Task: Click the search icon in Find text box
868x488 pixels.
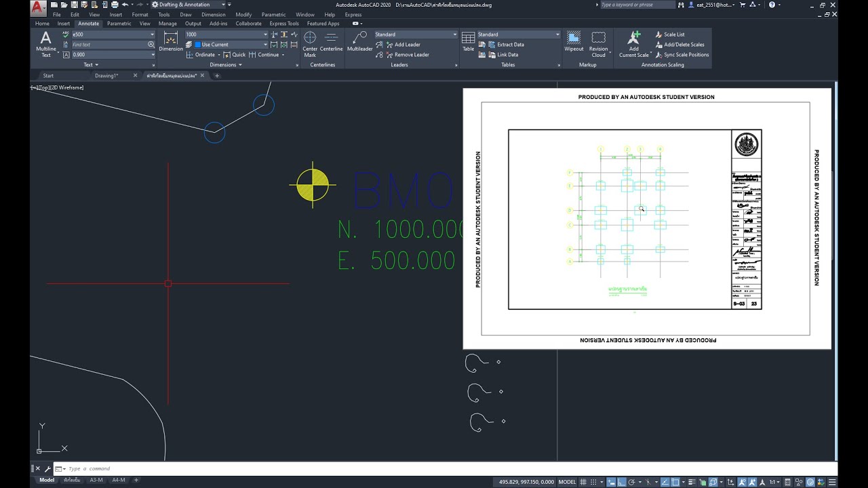Action: [x=151, y=45]
